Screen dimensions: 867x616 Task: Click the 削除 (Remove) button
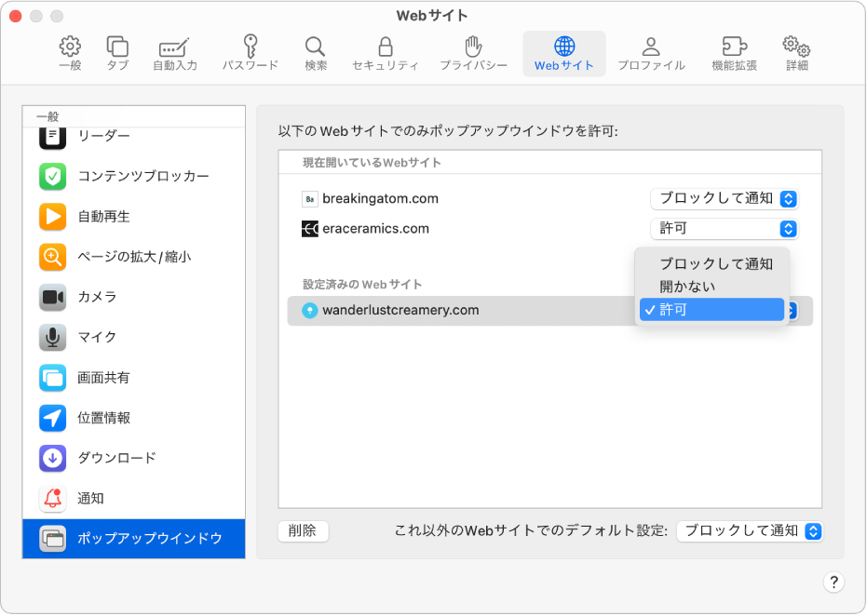point(303,531)
